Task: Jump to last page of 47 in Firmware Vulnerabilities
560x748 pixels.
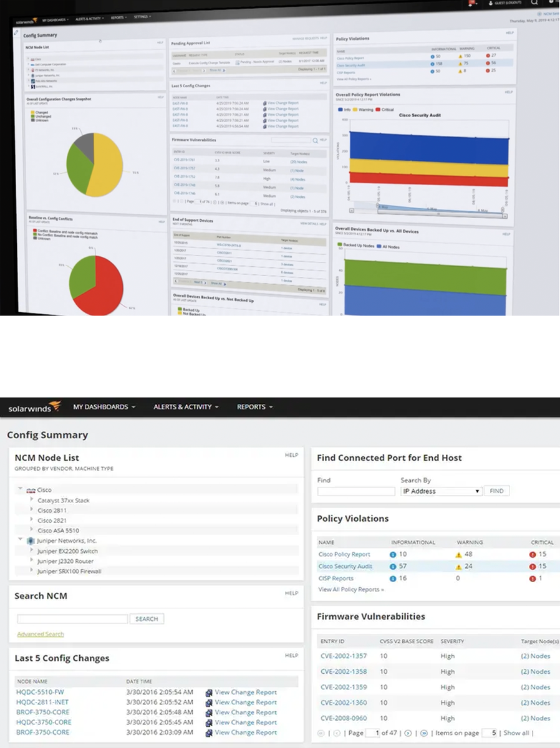Action: click(x=423, y=733)
